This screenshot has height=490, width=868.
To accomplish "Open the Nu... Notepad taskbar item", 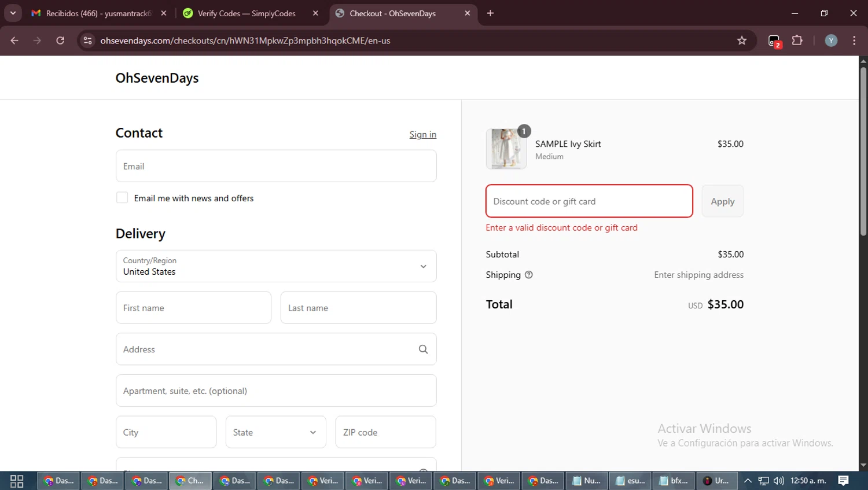I will (x=586, y=481).
